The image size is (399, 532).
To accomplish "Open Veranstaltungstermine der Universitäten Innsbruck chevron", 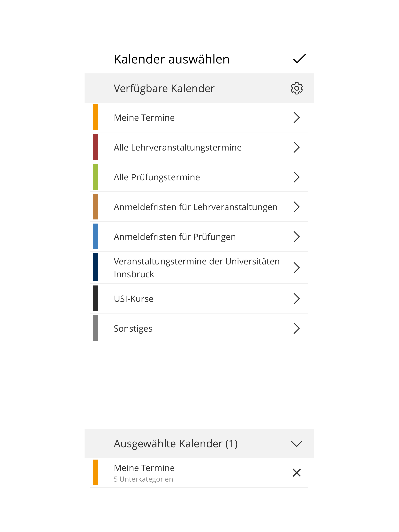I will click(x=297, y=268).
